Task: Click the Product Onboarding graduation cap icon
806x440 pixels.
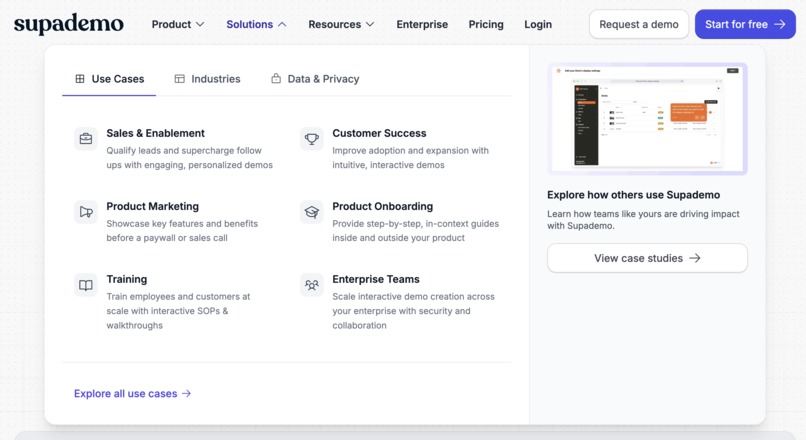Action: tap(312, 212)
